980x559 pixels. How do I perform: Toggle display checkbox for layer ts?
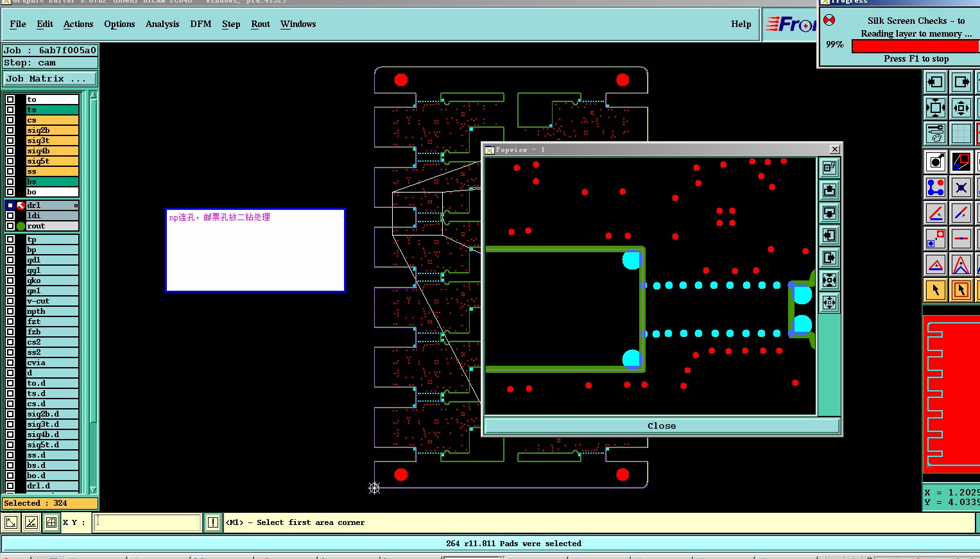10,110
